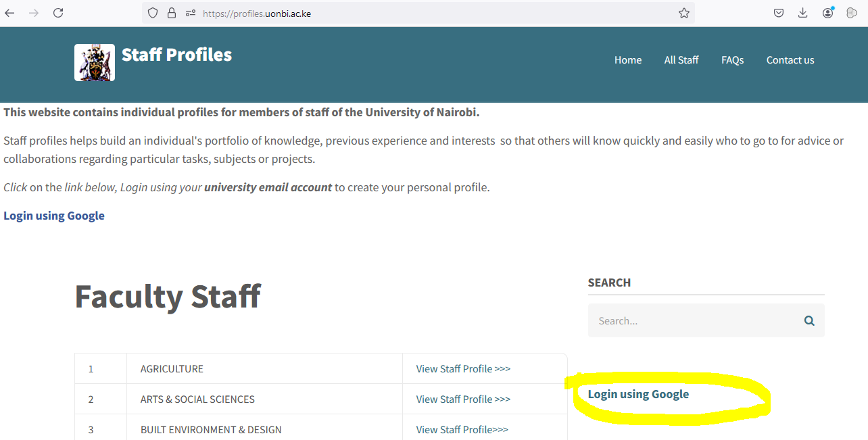Open the downloads arrow icon
This screenshot has width=868, height=440.
tap(803, 13)
